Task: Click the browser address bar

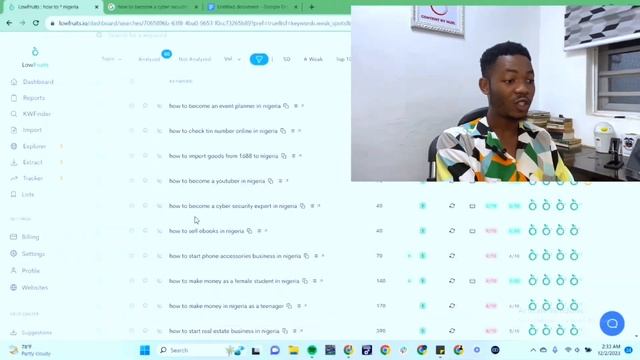Action: pos(200,23)
